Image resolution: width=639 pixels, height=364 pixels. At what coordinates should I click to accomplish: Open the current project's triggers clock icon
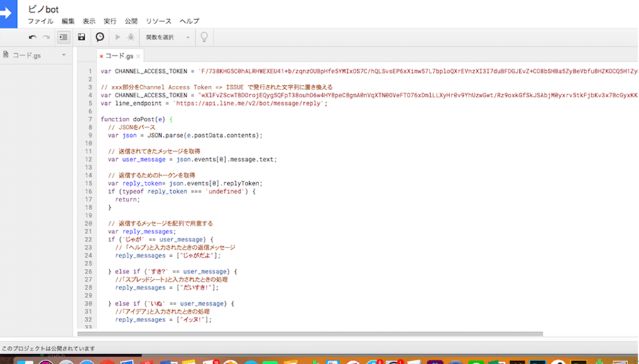(x=100, y=37)
